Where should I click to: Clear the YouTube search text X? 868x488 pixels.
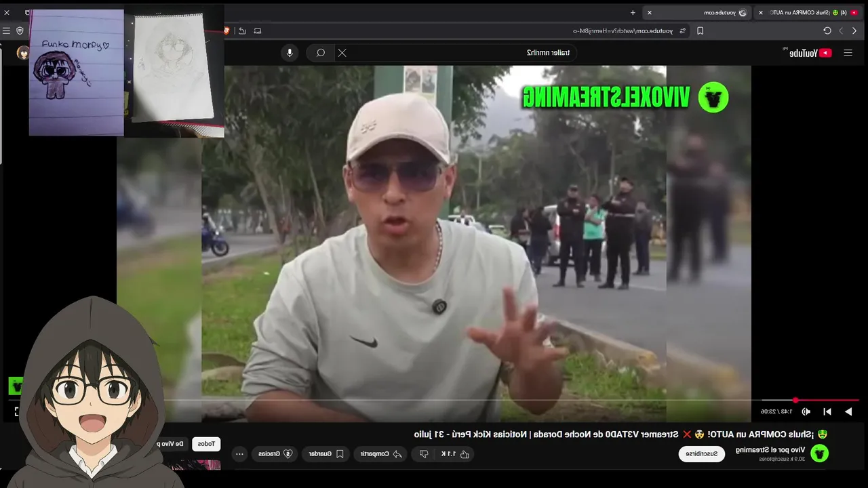pyautogui.click(x=342, y=53)
